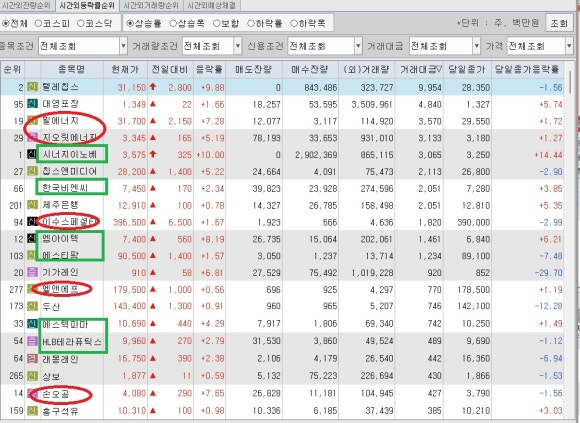Select the 텔레칩스 stock name
The width and height of the screenshot is (580, 423).
(x=60, y=87)
